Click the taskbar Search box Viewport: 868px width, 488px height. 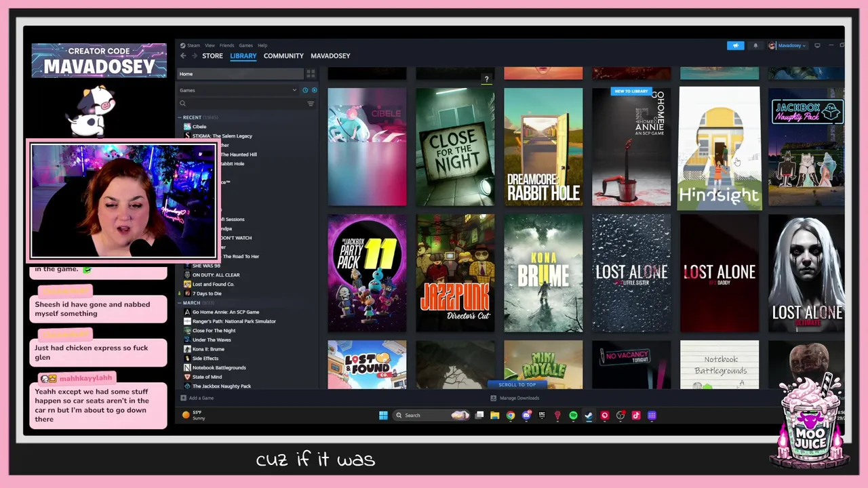[432, 415]
